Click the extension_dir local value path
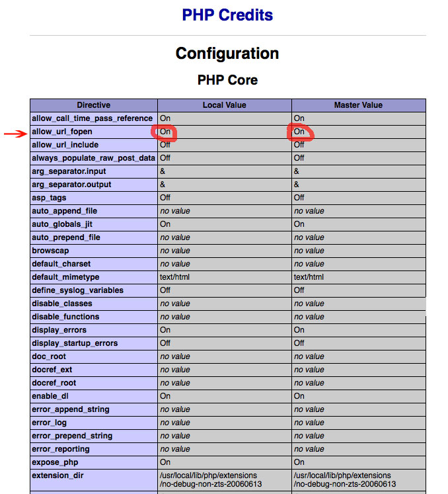The image size is (448, 494). [x=211, y=479]
